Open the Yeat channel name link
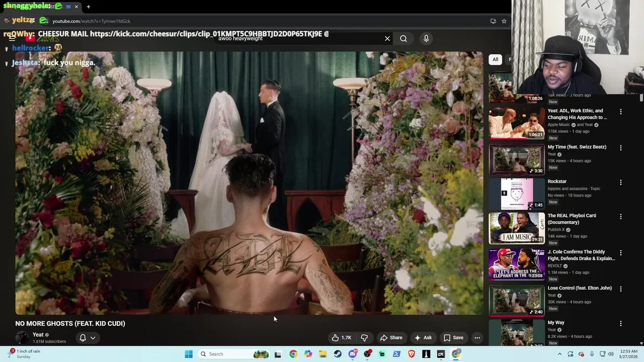The image size is (644, 362). (38, 335)
